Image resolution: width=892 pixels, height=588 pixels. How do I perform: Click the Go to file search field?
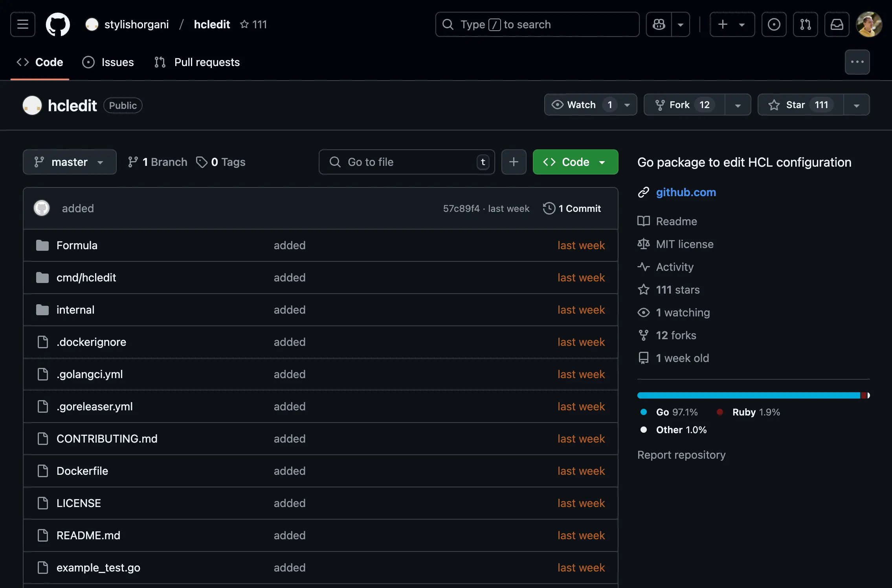(x=407, y=162)
